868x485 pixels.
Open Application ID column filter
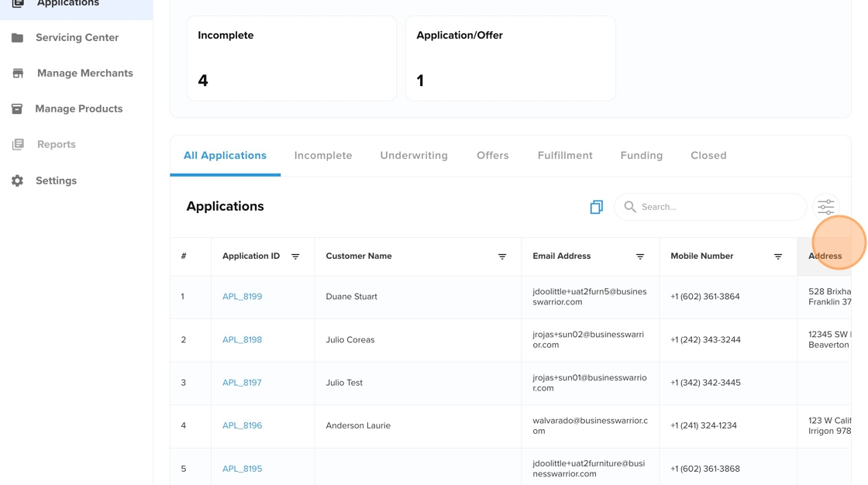pyautogui.click(x=295, y=256)
